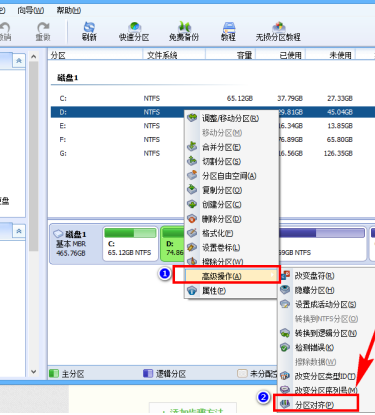This screenshot has height=415, width=375.
Task: Choose 格式化(F) in the context menu
Action: (231, 233)
